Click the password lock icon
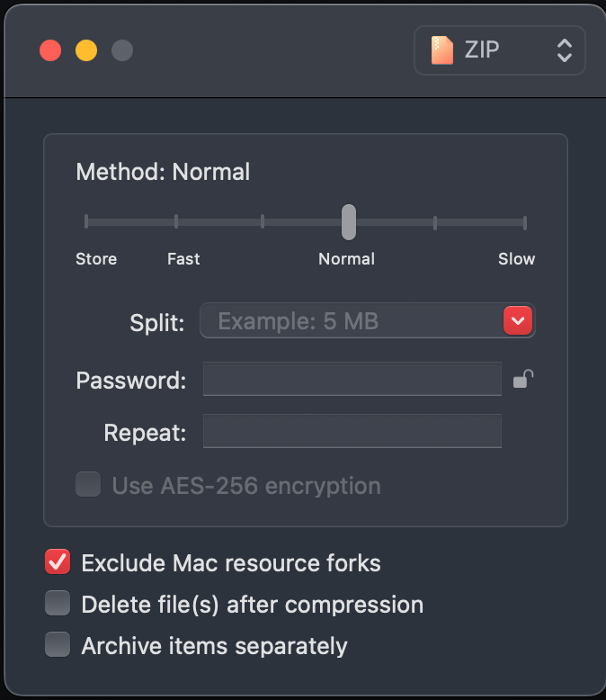 coord(523,380)
